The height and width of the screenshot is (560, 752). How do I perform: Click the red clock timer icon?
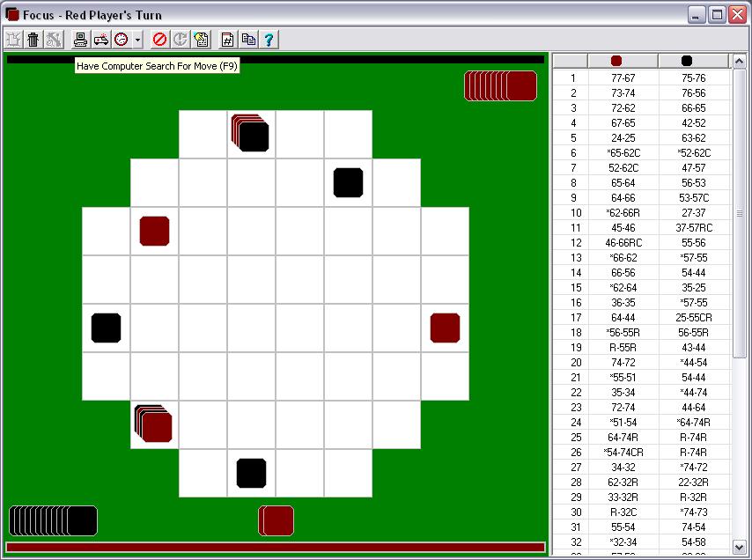click(x=122, y=40)
